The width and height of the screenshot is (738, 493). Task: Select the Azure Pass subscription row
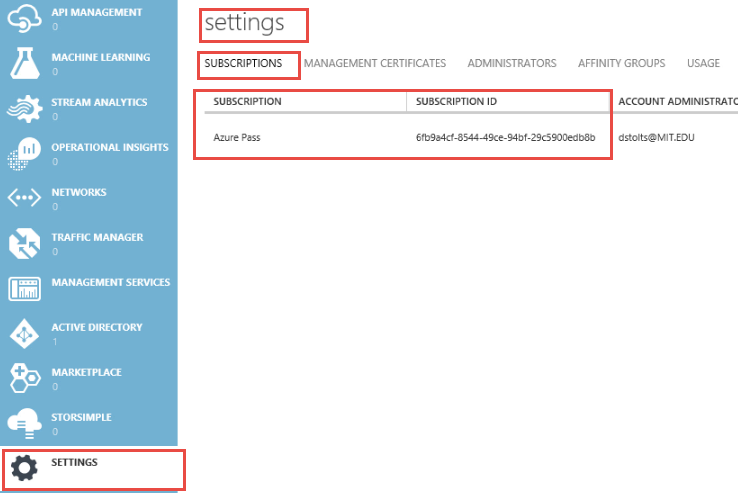coord(471,137)
